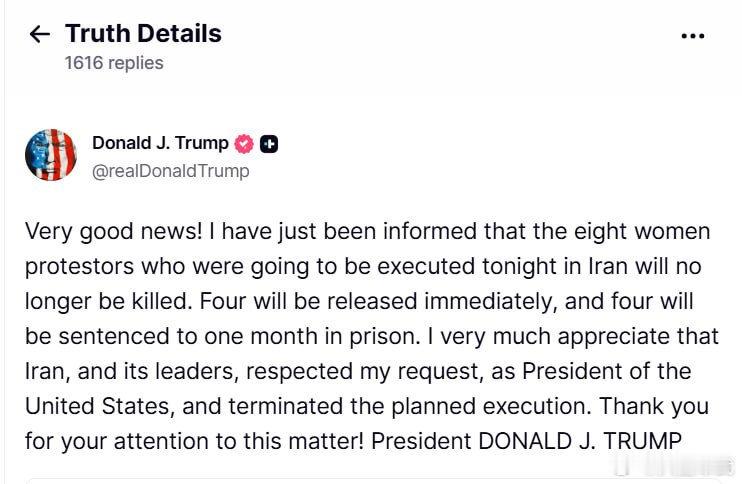Open the @realDonaldTrump handle link
Image resolution: width=742 pixels, height=484 pixels.
[x=171, y=171]
